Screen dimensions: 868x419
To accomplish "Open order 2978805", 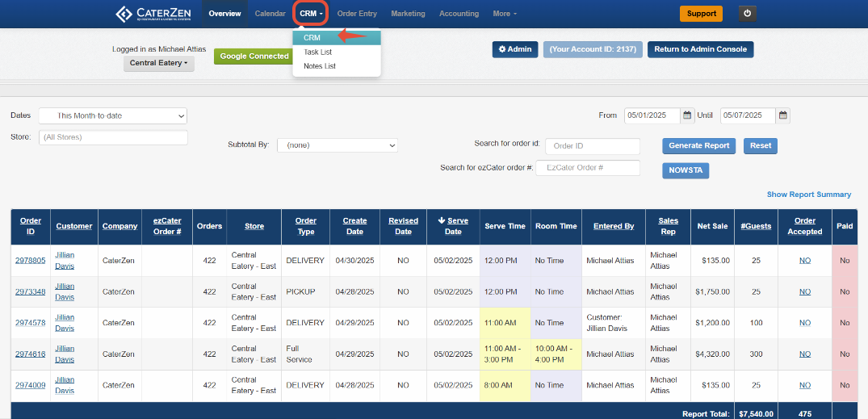I will [30, 260].
